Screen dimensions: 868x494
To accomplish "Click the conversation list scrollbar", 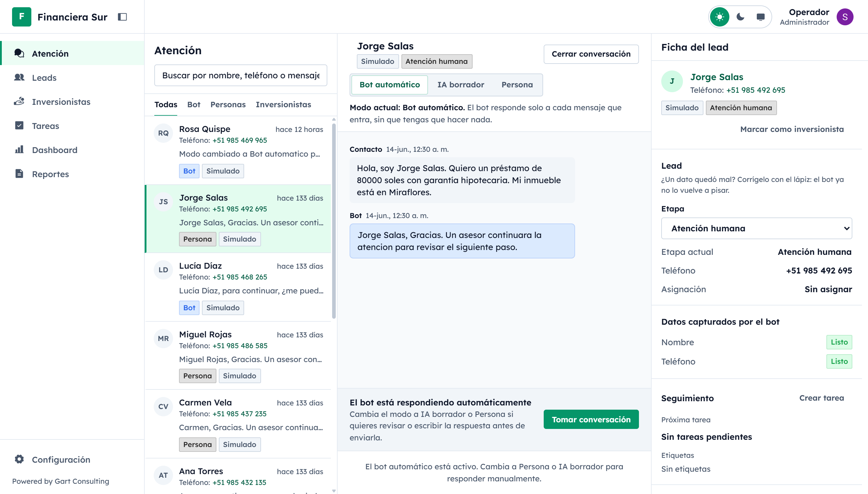I will [334, 220].
